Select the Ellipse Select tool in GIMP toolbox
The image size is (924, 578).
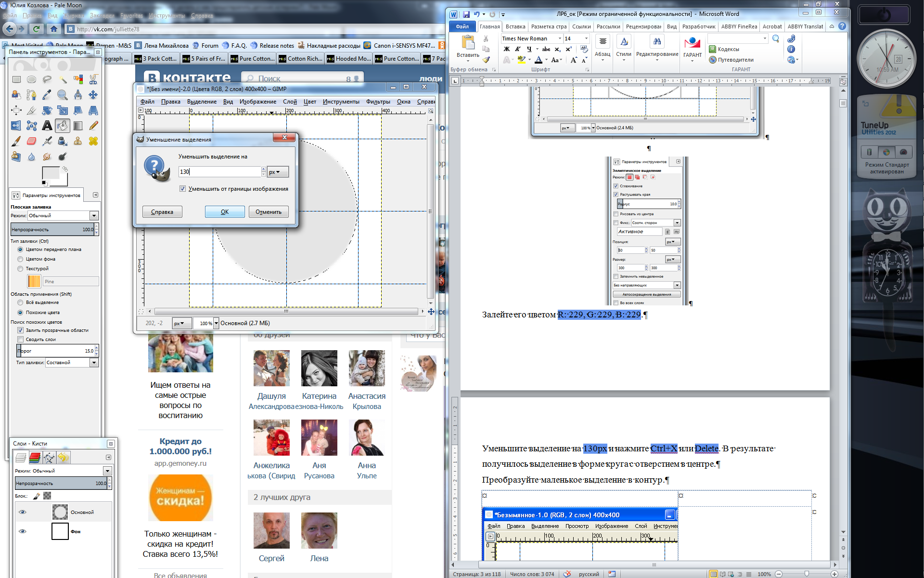32,79
